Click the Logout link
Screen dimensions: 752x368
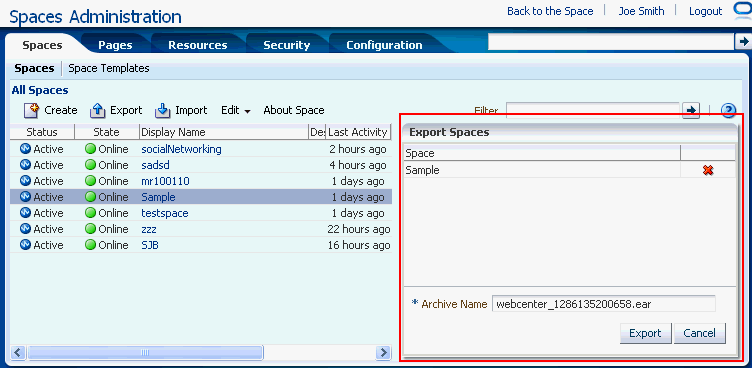click(x=705, y=11)
